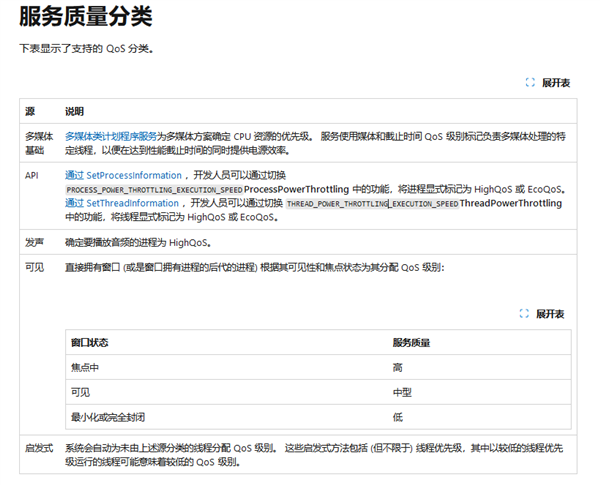This screenshot has height=485, width=600.
Task: Select the 焦点中 table cell
Action: tap(84, 367)
